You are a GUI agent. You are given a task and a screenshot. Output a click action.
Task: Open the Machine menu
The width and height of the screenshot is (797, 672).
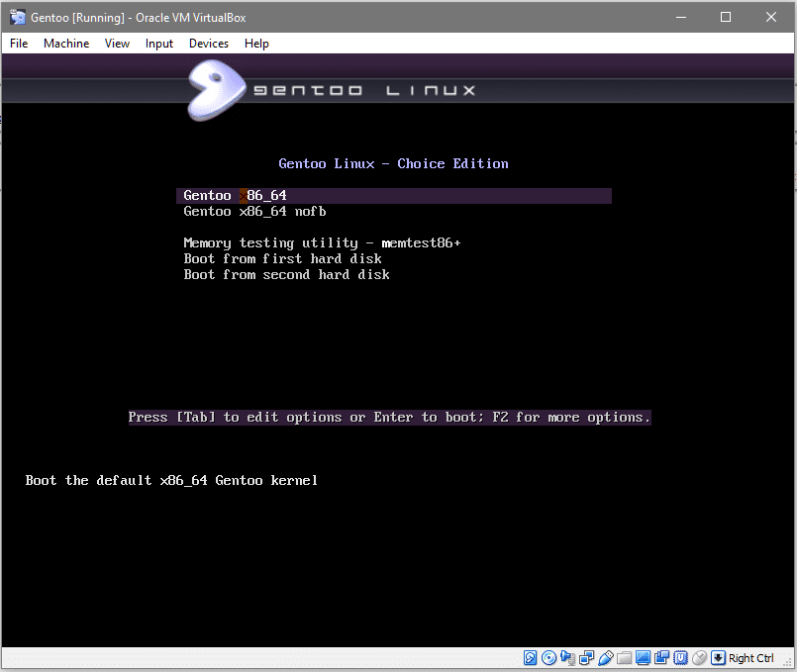coord(66,44)
